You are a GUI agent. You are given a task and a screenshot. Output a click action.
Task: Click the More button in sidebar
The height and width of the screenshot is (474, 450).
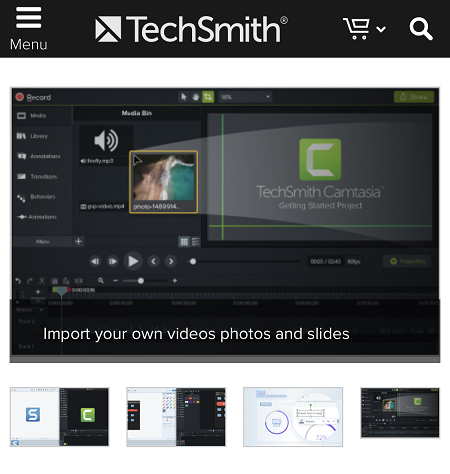43,242
